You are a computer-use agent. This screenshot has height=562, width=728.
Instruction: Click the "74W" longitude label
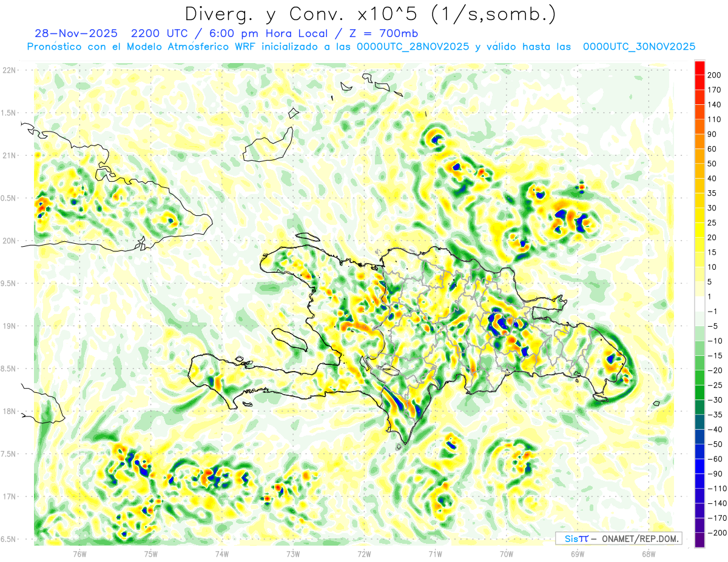pyautogui.click(x=222, y=554)
